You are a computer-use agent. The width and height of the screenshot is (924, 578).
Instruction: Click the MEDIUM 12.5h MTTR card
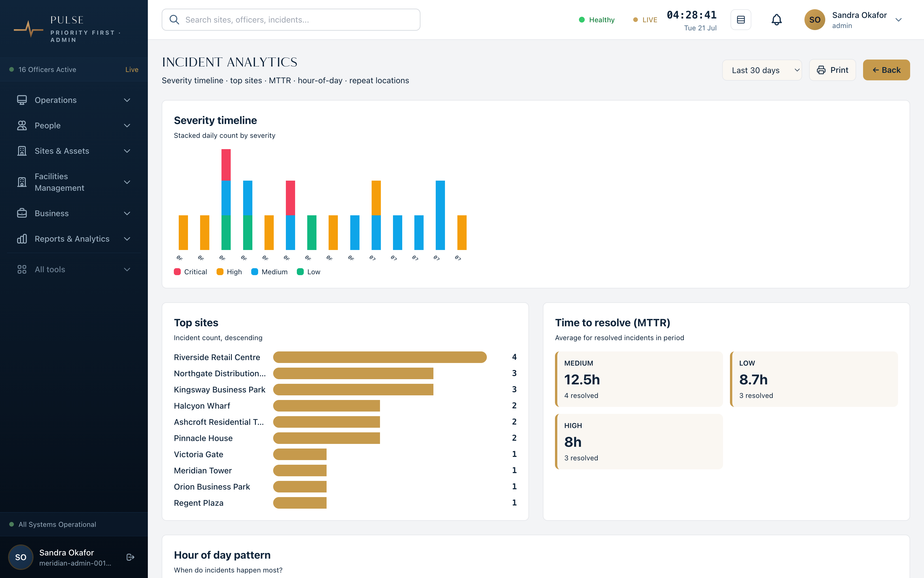[639, 379]
